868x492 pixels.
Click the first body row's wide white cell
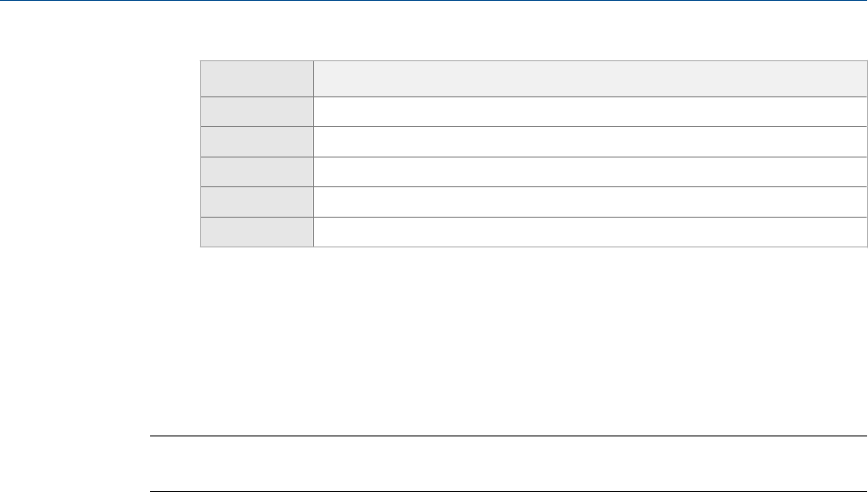(x=584, y=112)
